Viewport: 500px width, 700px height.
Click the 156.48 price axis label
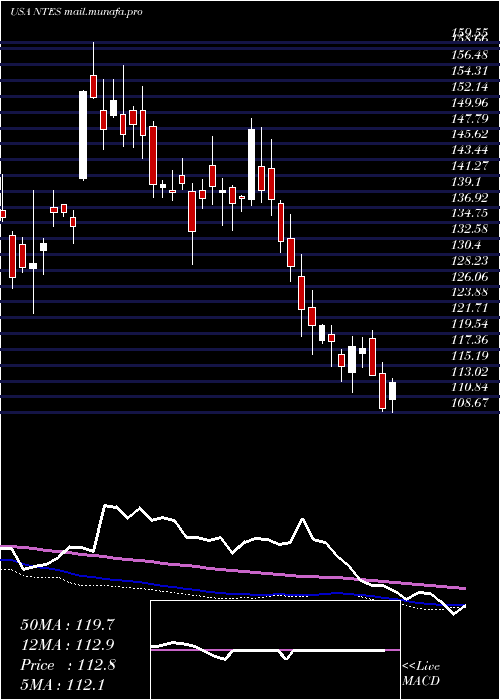tap(469, 55)
